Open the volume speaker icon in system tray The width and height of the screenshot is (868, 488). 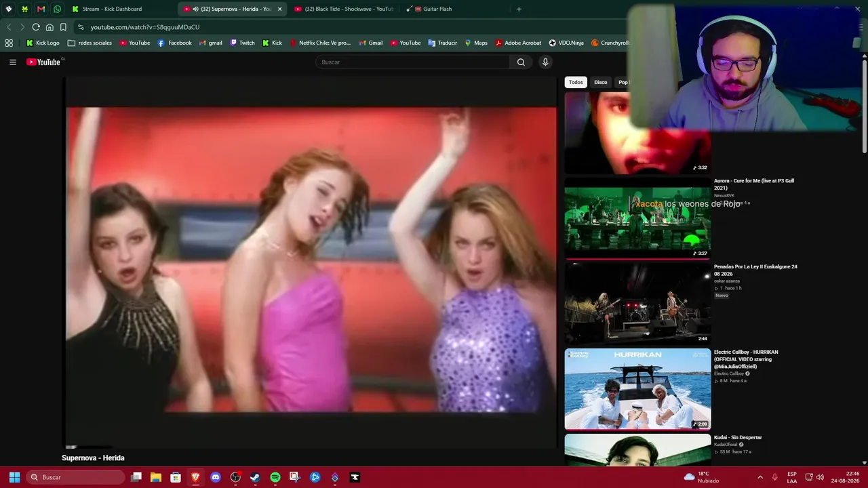point(820,477)
